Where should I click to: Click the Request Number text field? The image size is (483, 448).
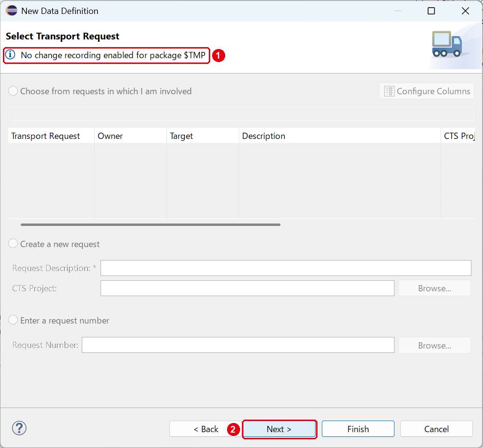click(238, 345)
